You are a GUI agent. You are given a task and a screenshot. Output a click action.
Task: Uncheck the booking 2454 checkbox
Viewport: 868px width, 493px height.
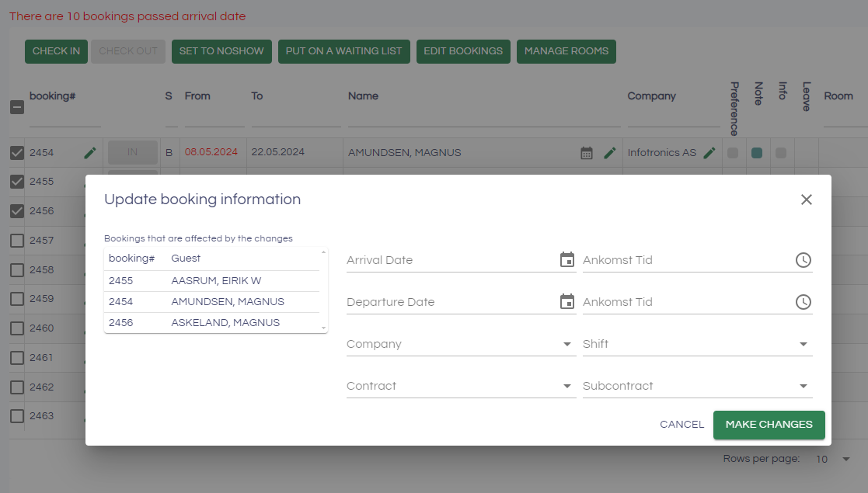pyautogui.click(x=17, y=153)
